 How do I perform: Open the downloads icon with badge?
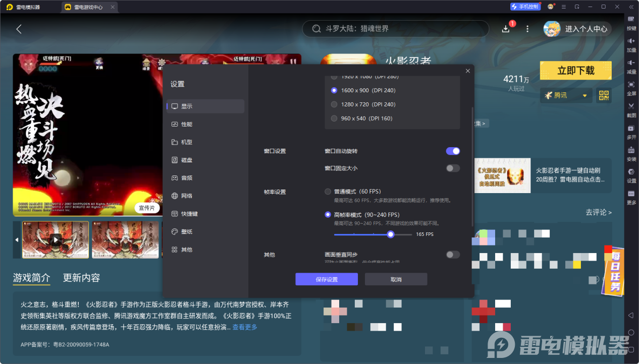click(506, 29)
